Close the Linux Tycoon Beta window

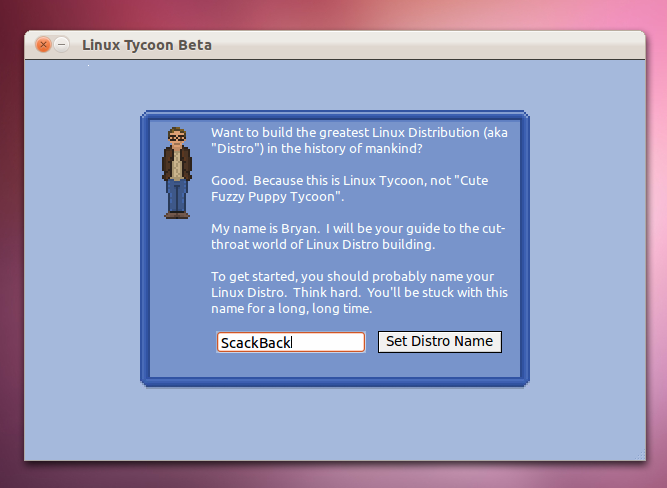pos(43,44)
